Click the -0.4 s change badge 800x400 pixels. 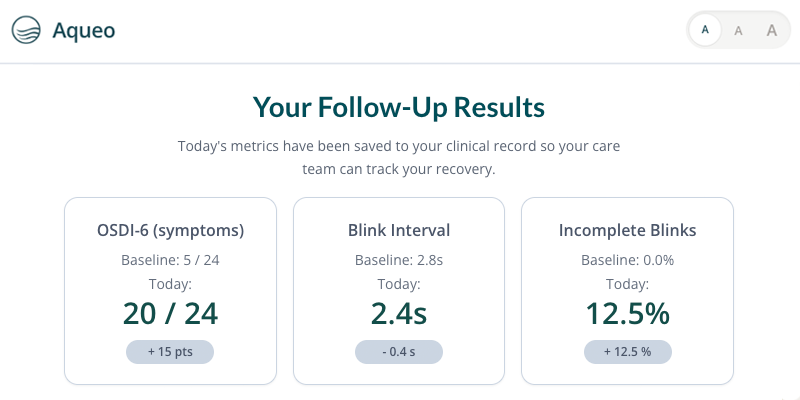point(399,352)
